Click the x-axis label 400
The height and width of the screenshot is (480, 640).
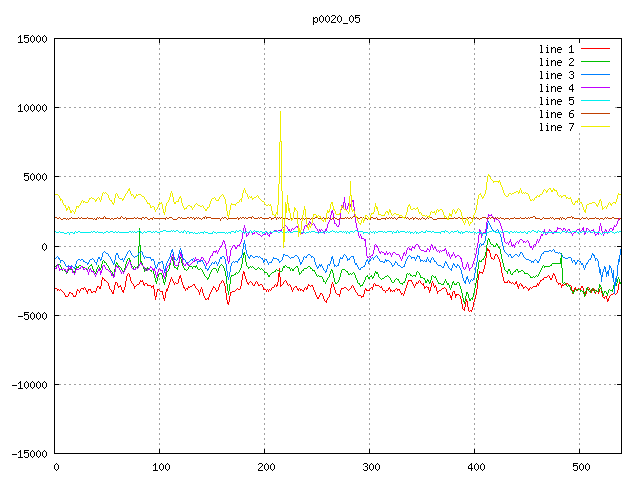(x=476, y=467)
